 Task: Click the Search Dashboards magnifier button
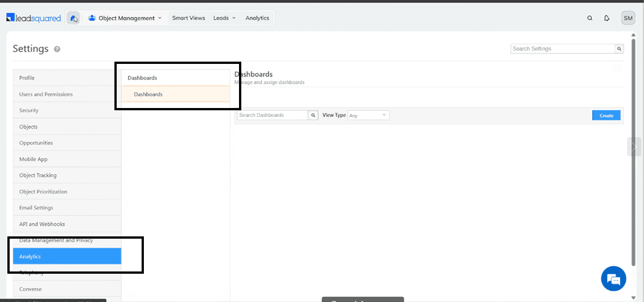(313, 115)
